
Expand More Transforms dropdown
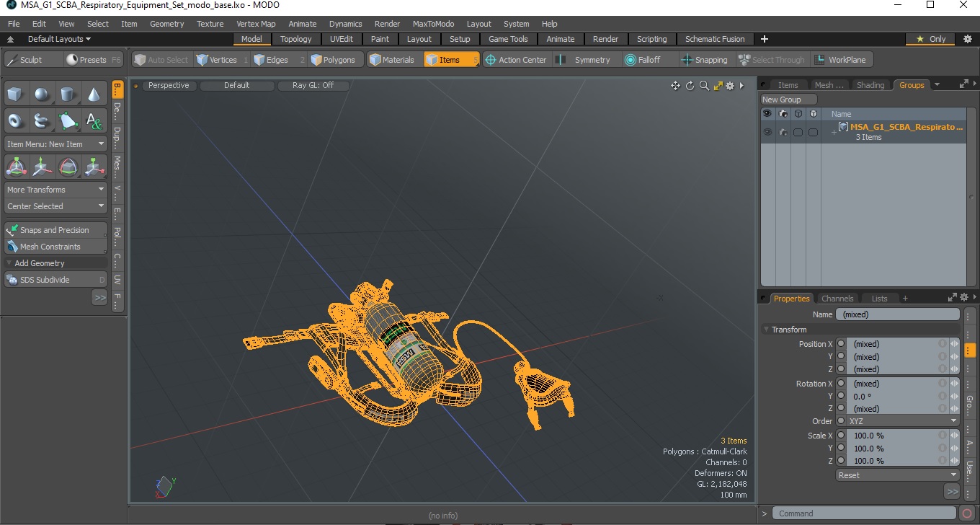[55, 190]
